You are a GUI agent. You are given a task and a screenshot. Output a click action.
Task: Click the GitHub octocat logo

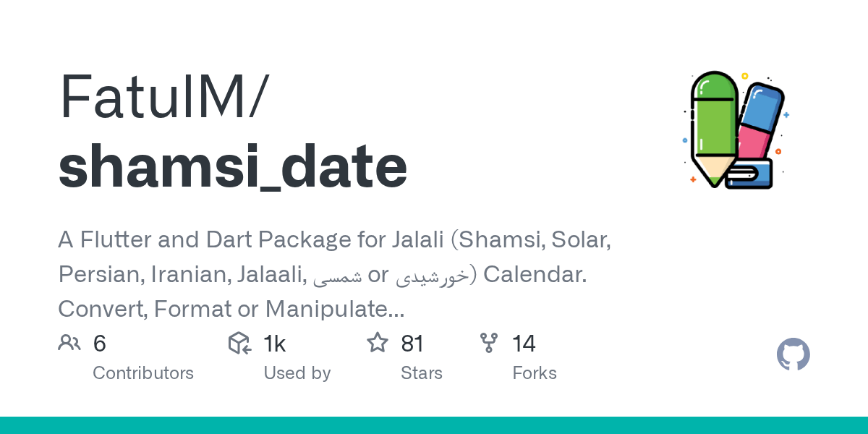coord(793,354)
